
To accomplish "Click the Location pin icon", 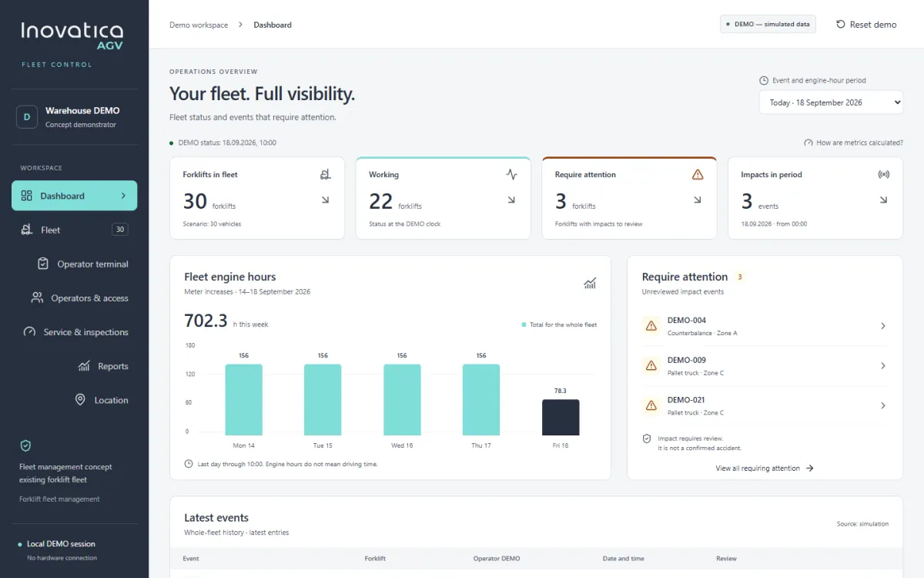I will tap(80, 400).
